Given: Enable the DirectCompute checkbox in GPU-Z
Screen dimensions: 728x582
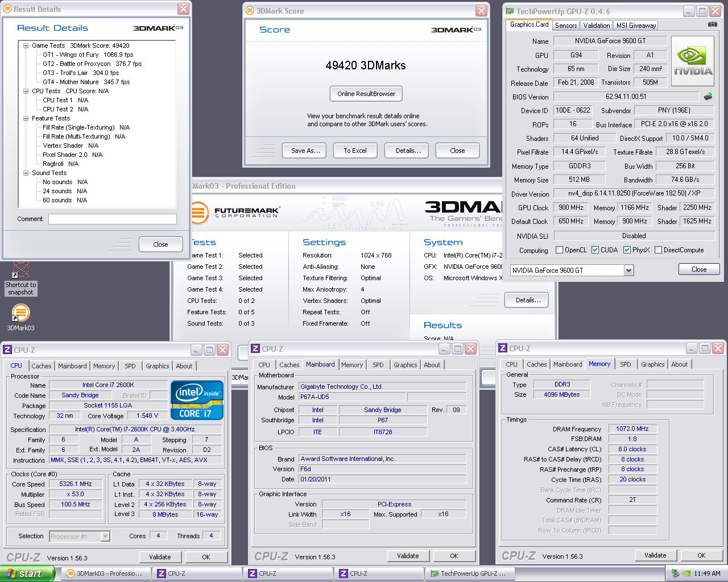Looking at the screenshot, I should [658, 250].
